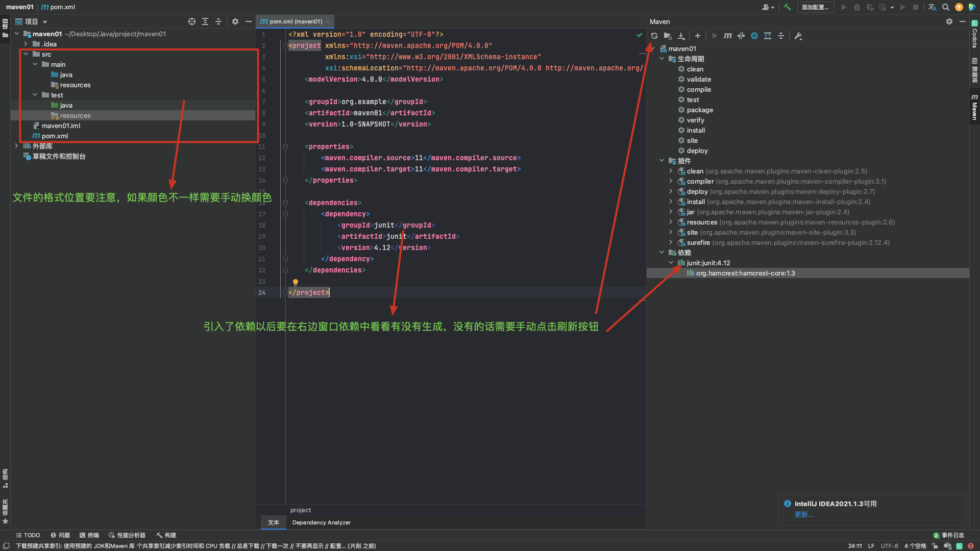Expand the compiler plugin node
The height and width of the screenshot is (551, 980).
(671, 181)
